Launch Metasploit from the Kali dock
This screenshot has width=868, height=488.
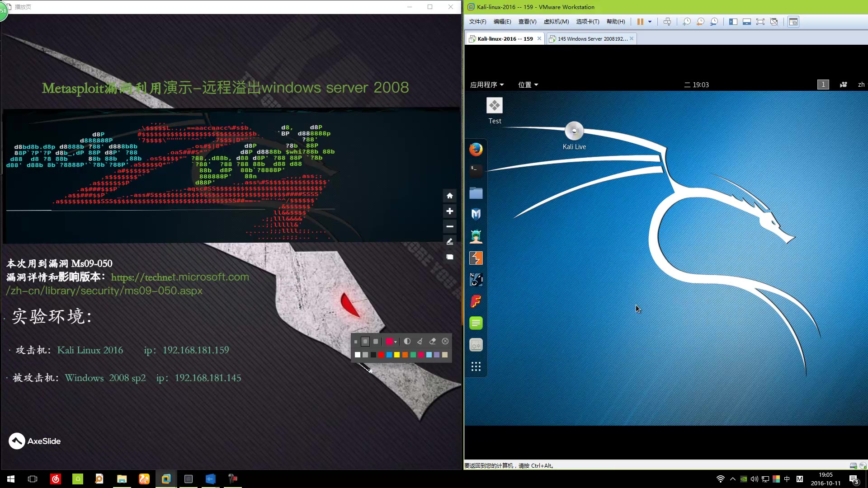point(476,214)
